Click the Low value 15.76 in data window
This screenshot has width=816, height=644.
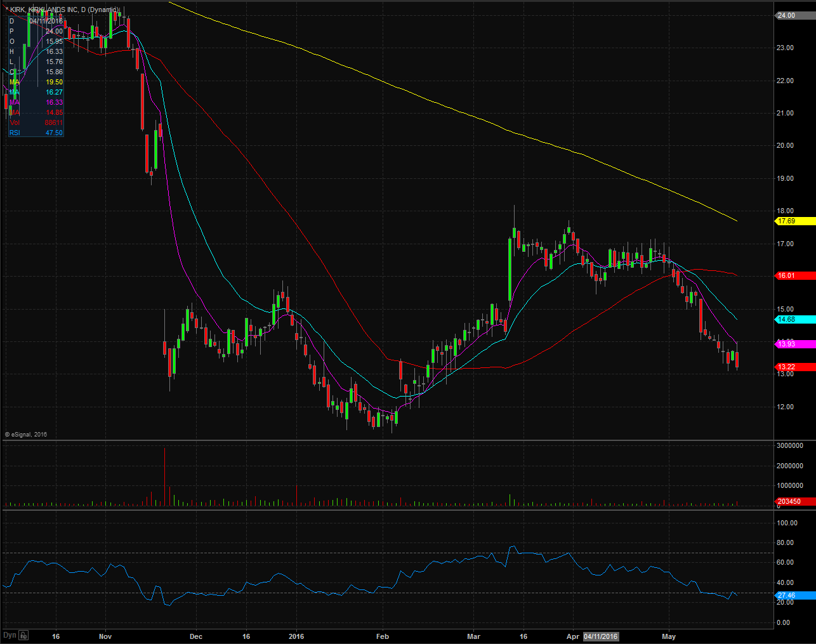click(54, 62)
